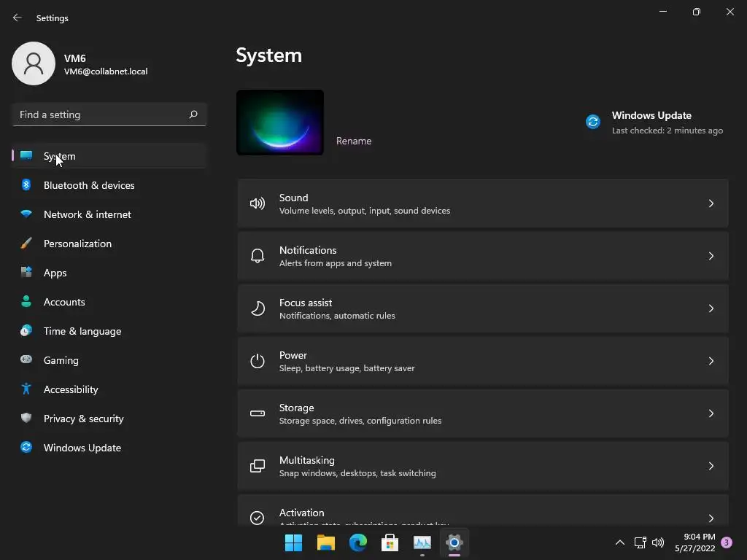
Task: Go to Personalization settings
Action: (109, 244)
